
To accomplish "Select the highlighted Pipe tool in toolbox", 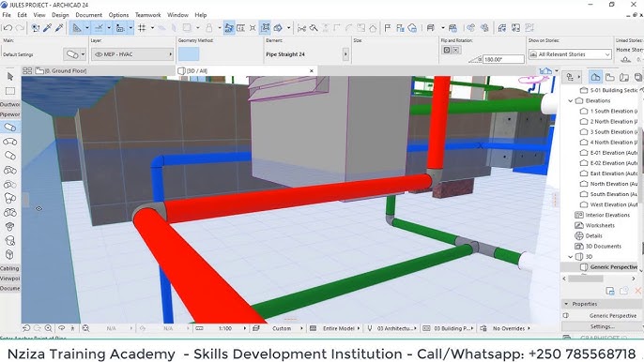I will click(10, 128).
